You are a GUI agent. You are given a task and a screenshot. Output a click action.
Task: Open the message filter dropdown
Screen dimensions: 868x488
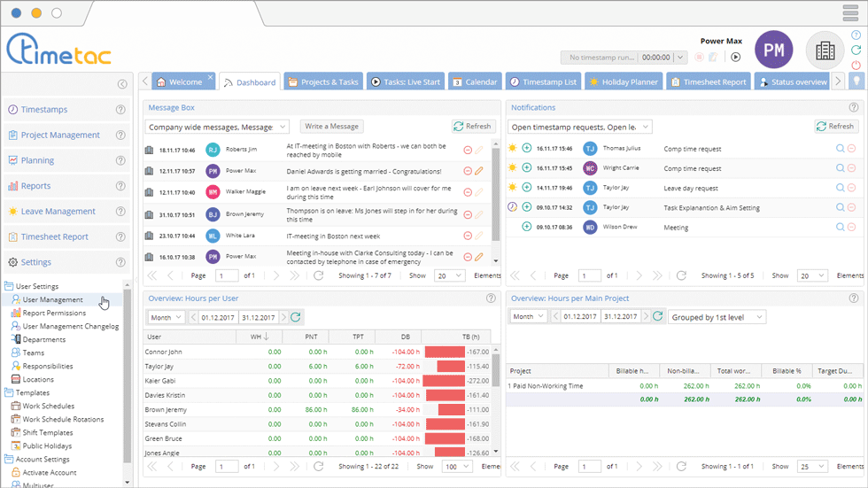tap(216, 127)
